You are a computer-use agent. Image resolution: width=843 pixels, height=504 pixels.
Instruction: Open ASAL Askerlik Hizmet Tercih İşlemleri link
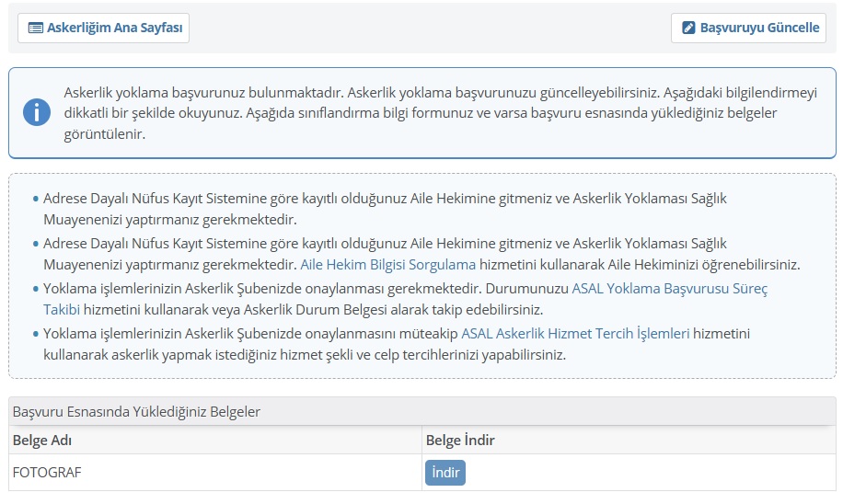coord(575,334)
